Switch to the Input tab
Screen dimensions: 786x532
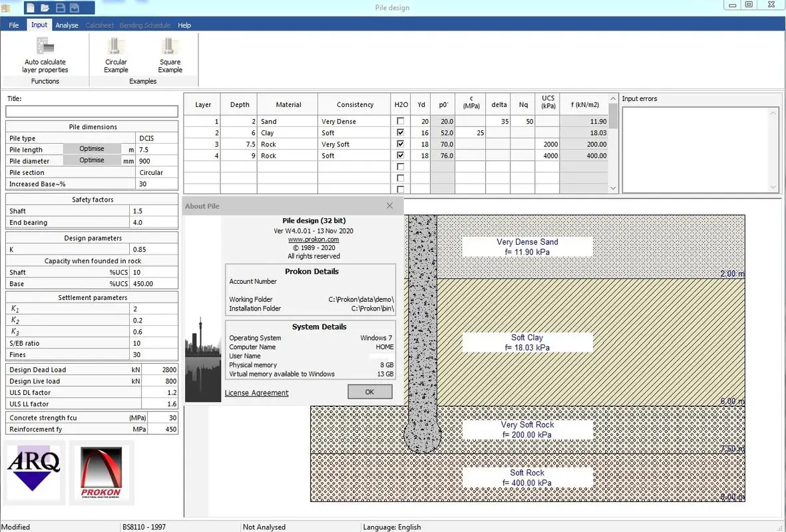[39, 25]
